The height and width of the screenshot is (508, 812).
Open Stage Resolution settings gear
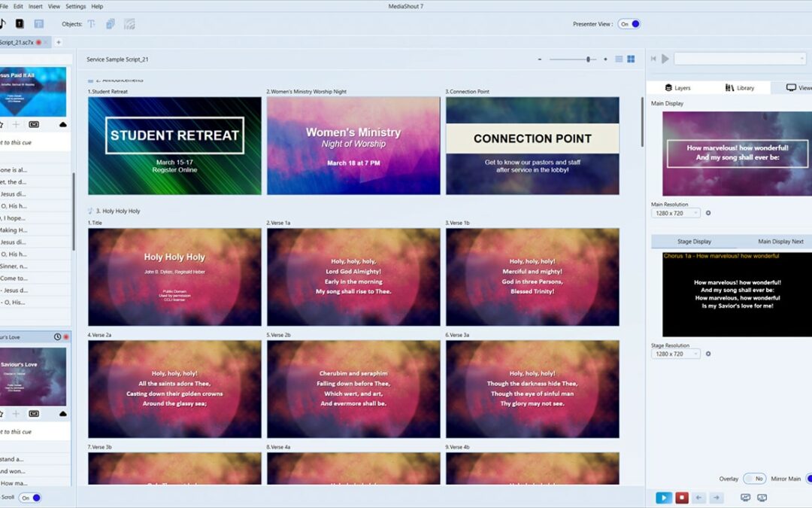click(x=708, y=354)
